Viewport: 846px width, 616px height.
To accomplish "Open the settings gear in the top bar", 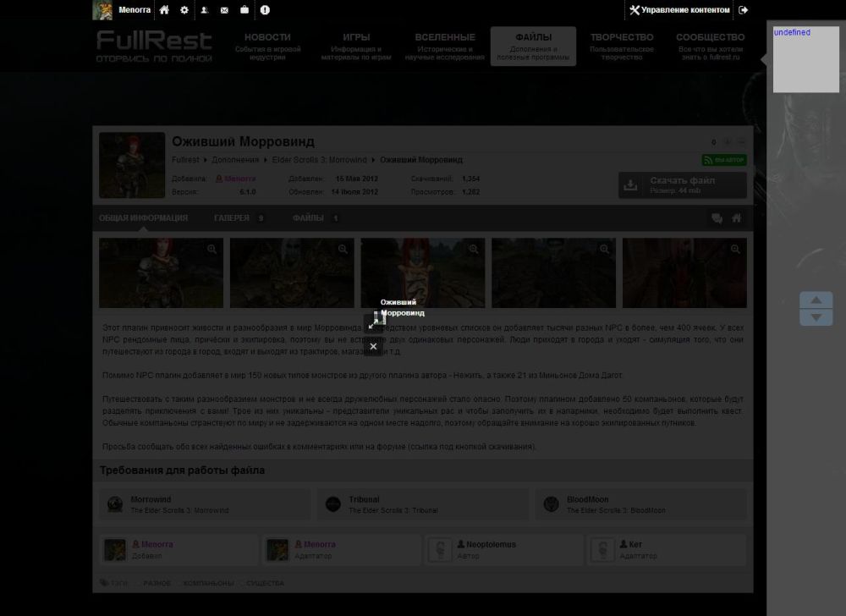I will 184,9.
